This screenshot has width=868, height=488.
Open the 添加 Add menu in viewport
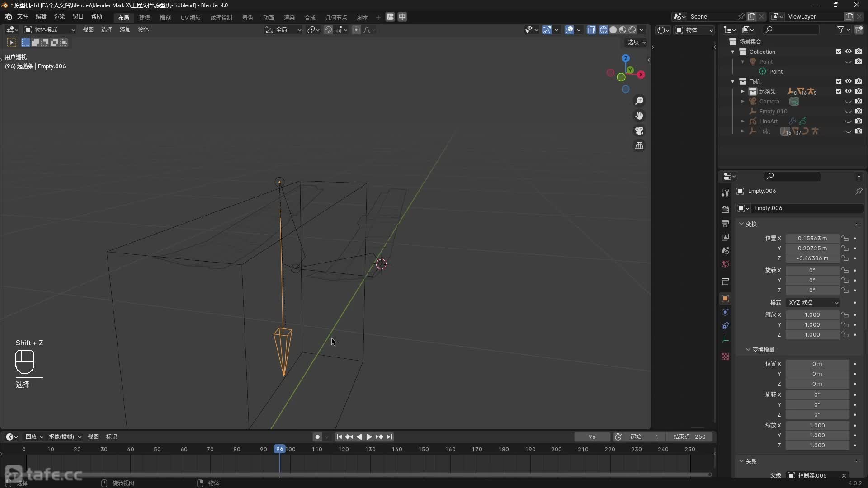(x=125, y=30)
